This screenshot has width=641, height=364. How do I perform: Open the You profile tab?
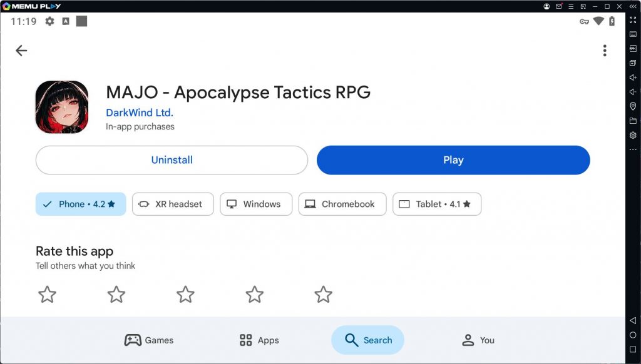coord(478,340)
